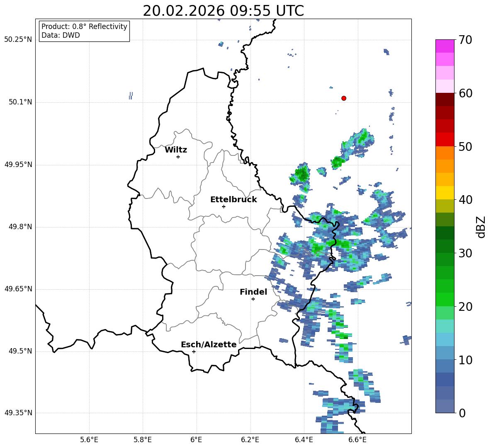Click the title 20.02.2026 09:55 UTC

[223, 11]
